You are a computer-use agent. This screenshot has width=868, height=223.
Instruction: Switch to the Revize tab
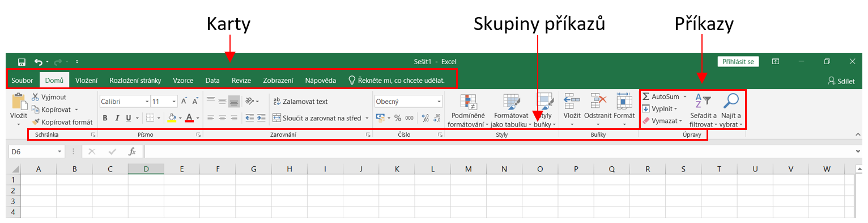[241, 81]
